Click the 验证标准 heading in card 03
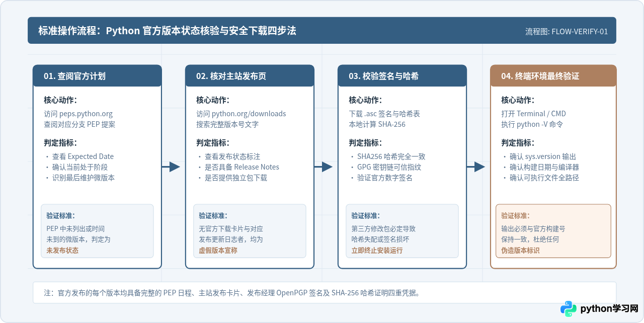 (x=366, y=216)
